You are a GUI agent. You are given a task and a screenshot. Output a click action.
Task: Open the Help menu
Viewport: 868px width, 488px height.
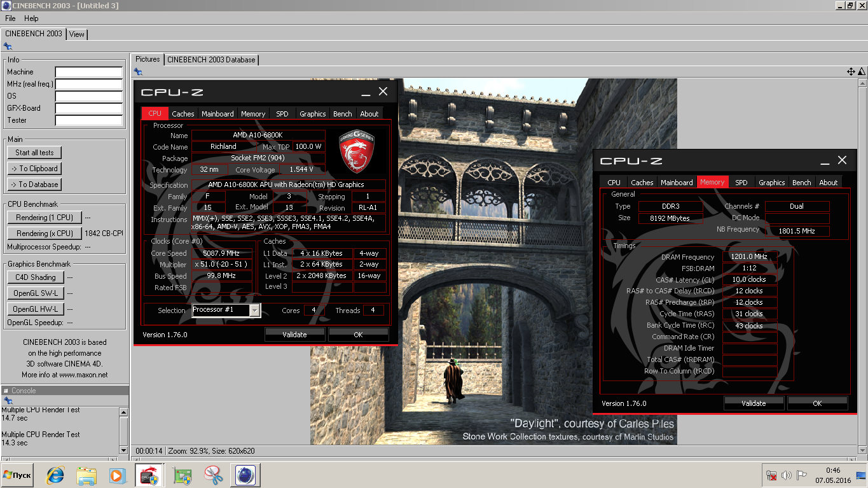pos(31,18)
